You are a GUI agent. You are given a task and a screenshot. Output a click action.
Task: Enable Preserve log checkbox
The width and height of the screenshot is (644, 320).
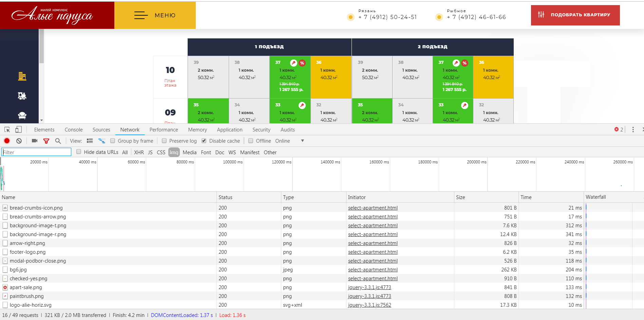tap(164, 141)
